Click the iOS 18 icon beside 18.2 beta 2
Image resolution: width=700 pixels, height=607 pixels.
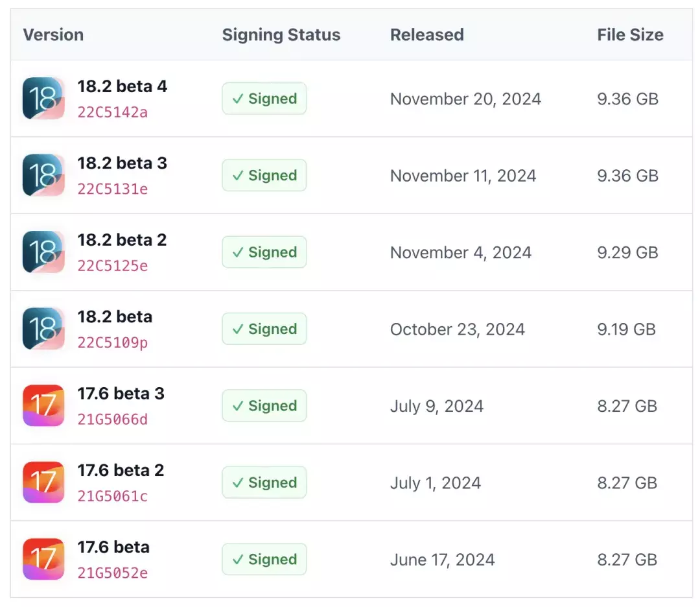(x=43, y=252)
